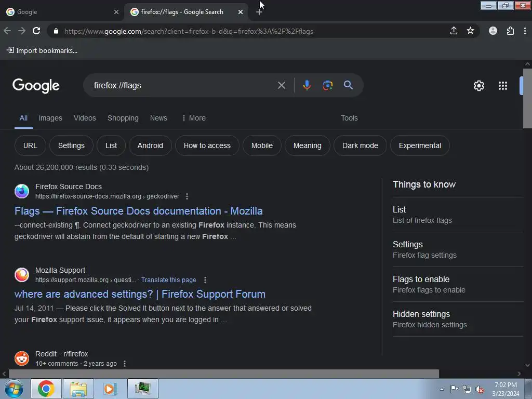The width and height of the screenshot is (532, 399).
Task: Close the first Google tab
Action: [x=116, y=12]
